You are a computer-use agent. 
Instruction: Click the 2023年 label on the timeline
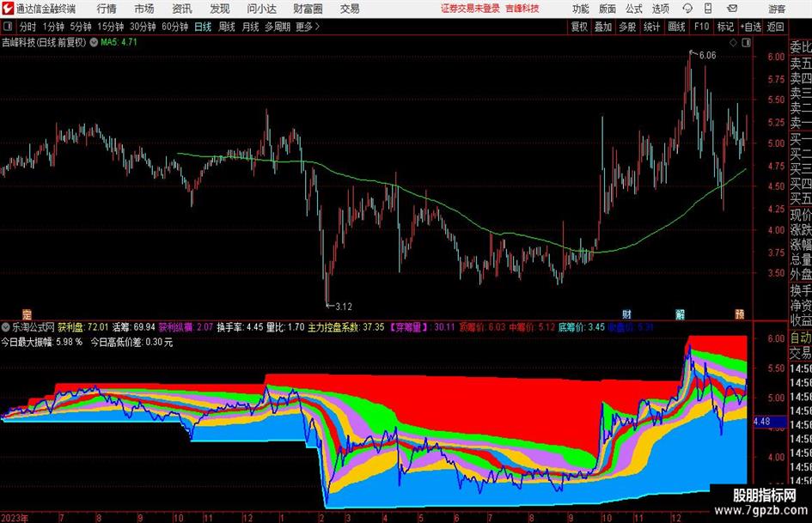[15, 518]
